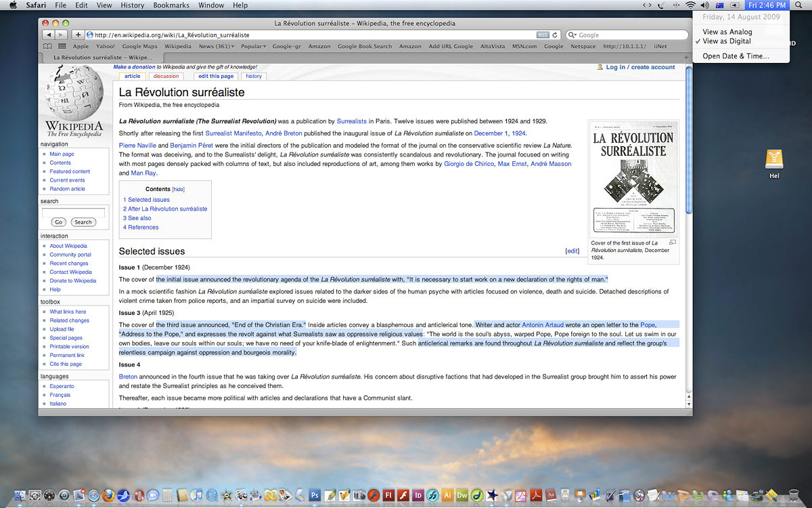Open the Apple menu logo
Screen dimensions: 812x508
click(13, 5)
